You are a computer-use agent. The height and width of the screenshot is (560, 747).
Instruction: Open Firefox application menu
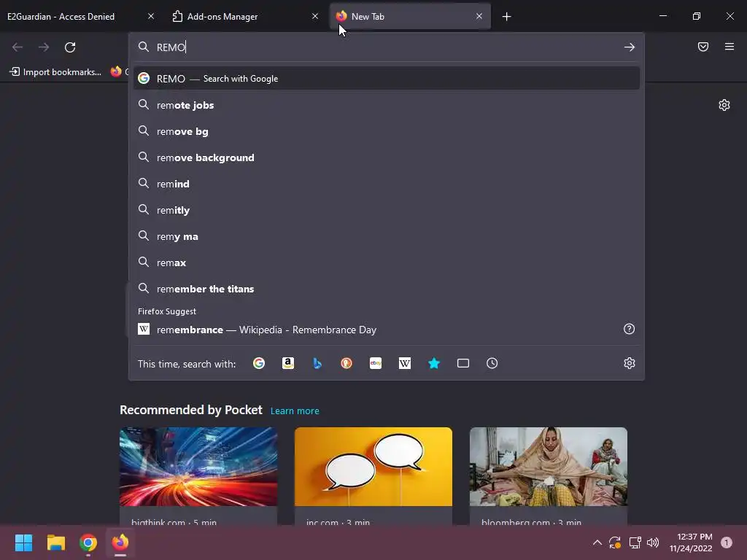pyautogui.click(x=729, y=47)
